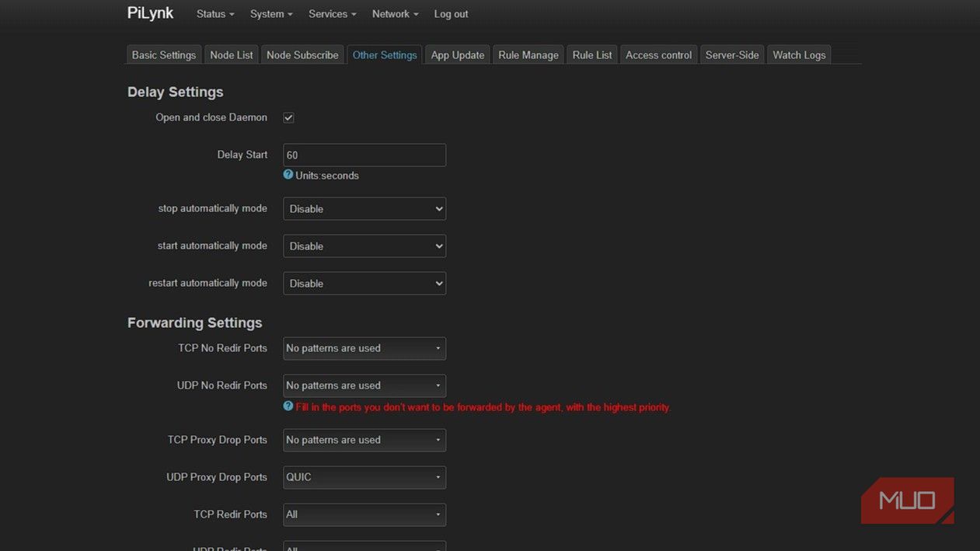This screenshot has height=551, width=980.
Task: Select the Other Settings tab
Action: [385, 55]
